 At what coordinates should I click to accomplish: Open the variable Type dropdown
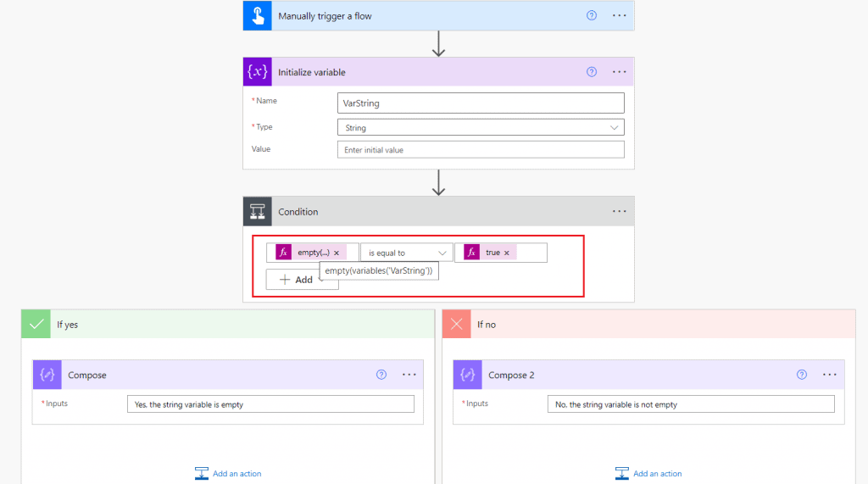[481, 127]
